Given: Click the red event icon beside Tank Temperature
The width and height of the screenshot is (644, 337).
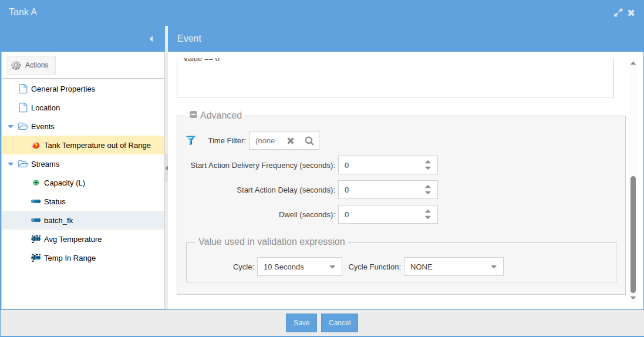Looking at the screenshot, I should (36, 146).
